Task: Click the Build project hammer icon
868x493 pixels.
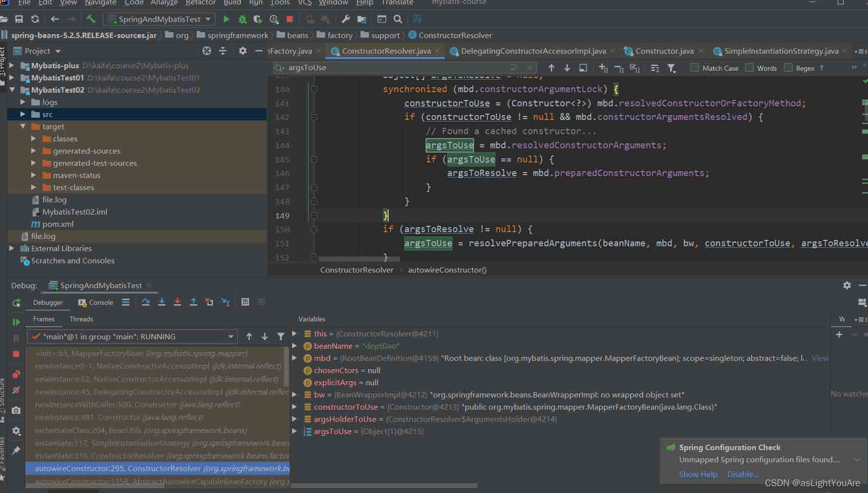Action: point(91,19)
